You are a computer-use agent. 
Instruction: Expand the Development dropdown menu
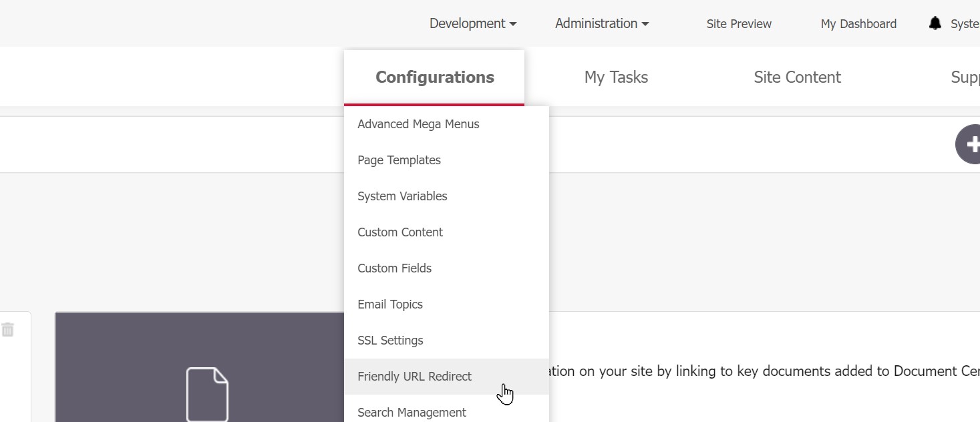473,23
